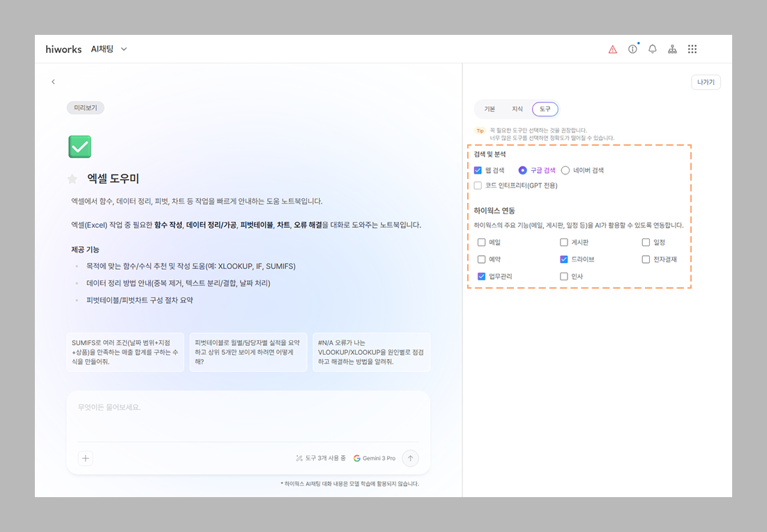Click the 나가기 button

pos(706,82)
